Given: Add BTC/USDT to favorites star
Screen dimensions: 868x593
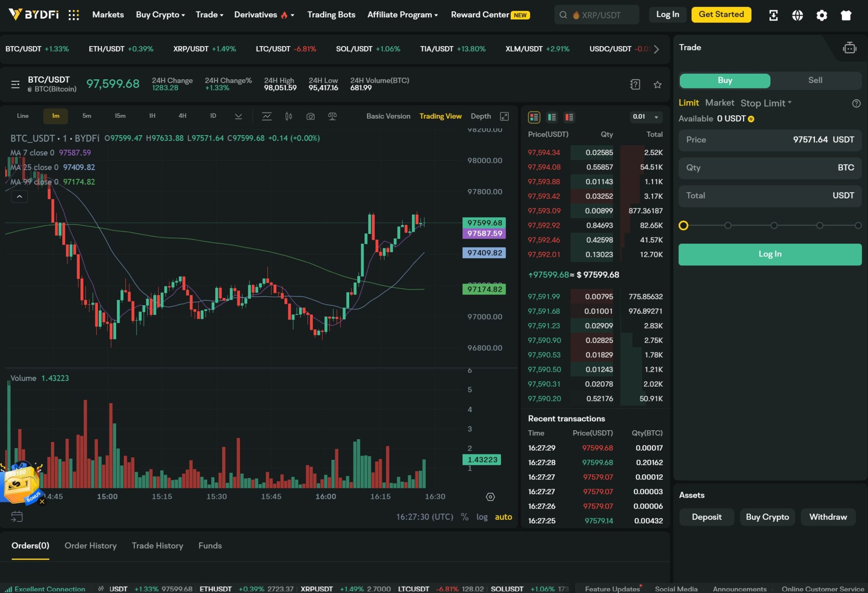Looking at the screenshot, I should pyautogui.click(x=657, y=85).
